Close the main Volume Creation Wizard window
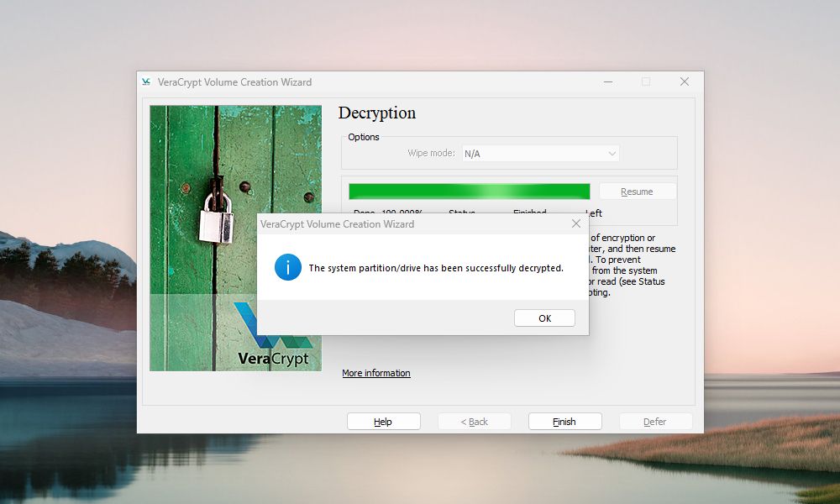This screenshot has width=840, height=504. click(685, 82)
